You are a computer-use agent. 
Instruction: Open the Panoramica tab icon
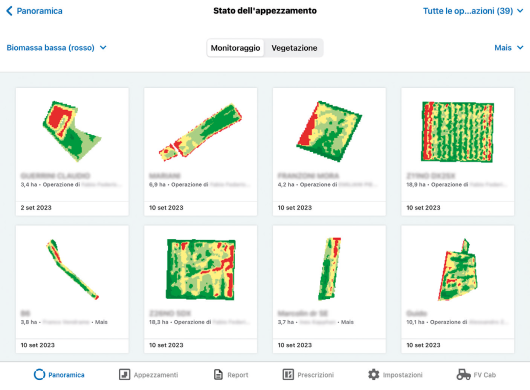pyautogui.click(x=39, y=374)
